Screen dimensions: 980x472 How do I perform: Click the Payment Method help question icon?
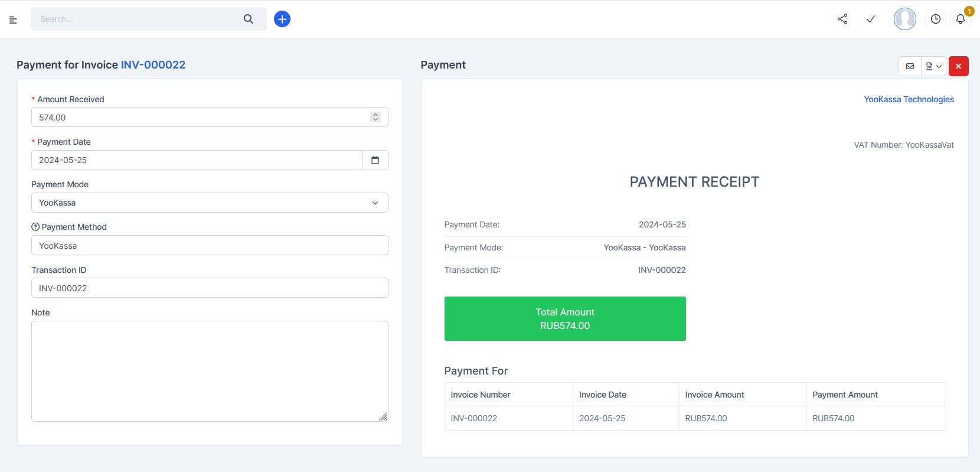click(x=35, y=226)
